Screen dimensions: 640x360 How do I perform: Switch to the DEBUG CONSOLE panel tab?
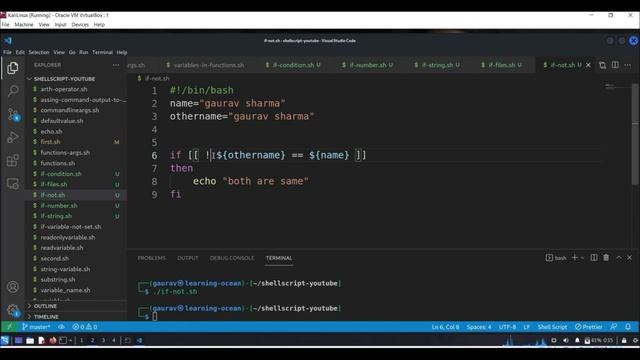coord(231,258)
